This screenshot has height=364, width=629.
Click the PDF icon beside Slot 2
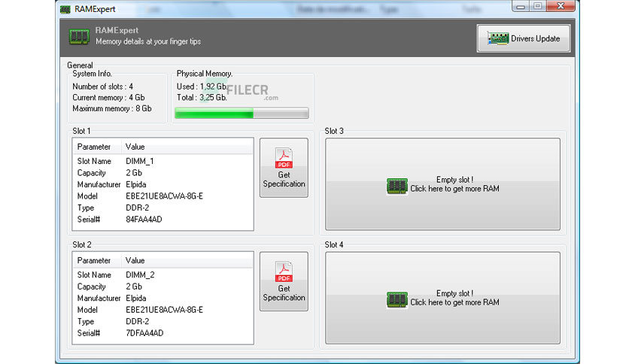(x=284, y=271)
